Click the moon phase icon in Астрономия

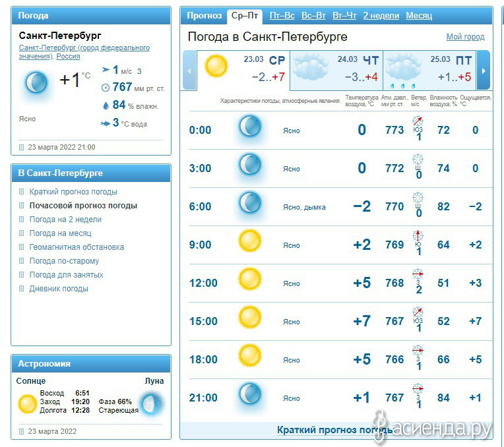click(151, 403)
